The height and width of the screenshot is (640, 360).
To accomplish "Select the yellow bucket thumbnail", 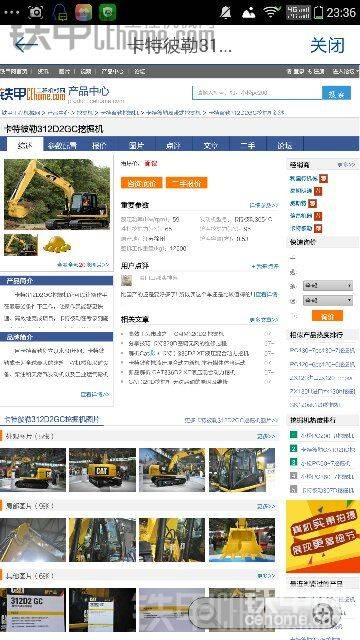I will [x=57, y=244].
